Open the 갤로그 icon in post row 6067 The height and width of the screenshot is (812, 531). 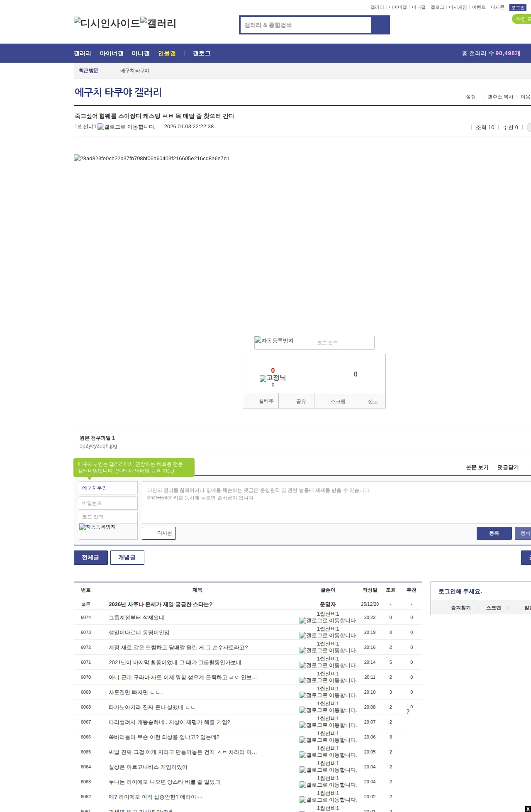click(x=329, y=725)
